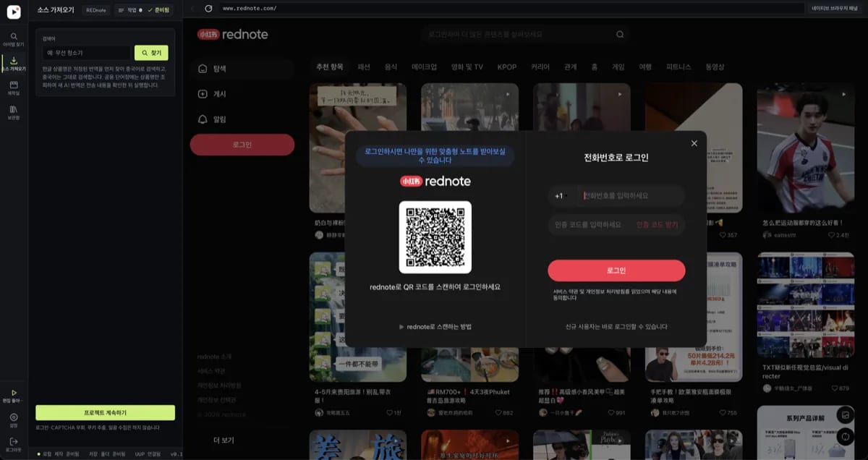Click the green 찾기 search button
The image size is (868, 460).
coord(151,53)
